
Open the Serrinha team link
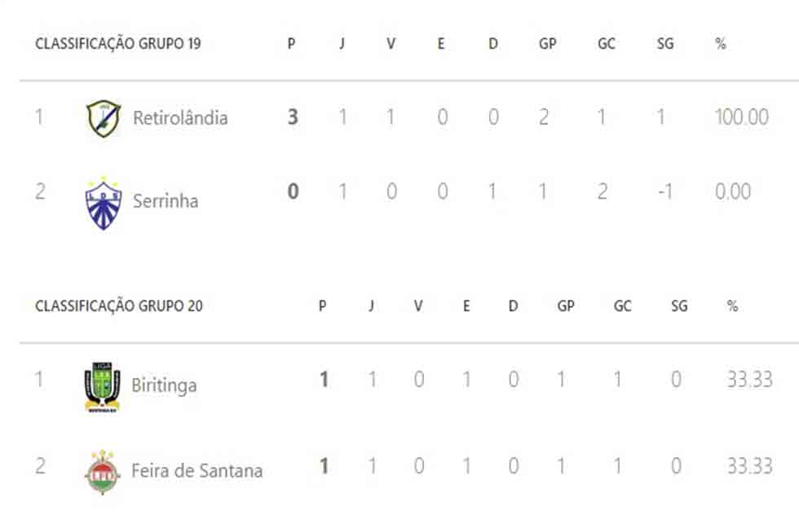166,201
